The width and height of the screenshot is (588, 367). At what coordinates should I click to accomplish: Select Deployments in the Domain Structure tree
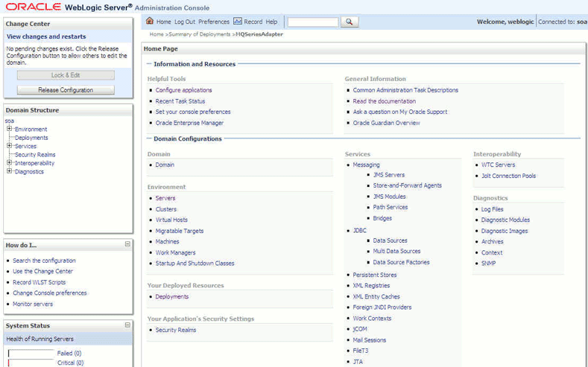[x=31, y=138]
